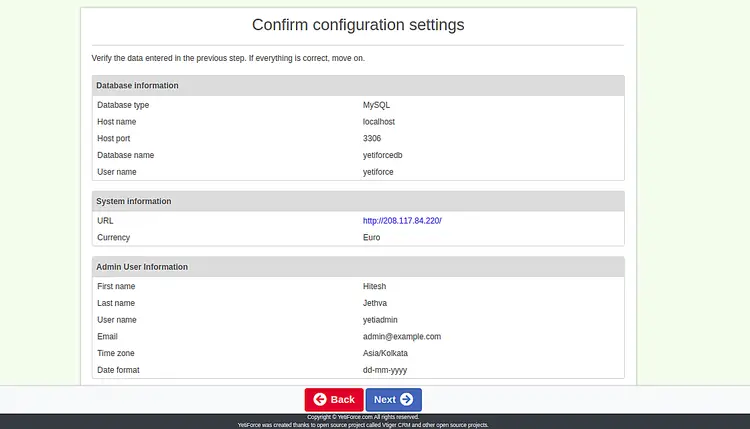The image size is (750, 429).
Task: Click the Asia/Kolkata time zone value
Action: coord(385,353)
